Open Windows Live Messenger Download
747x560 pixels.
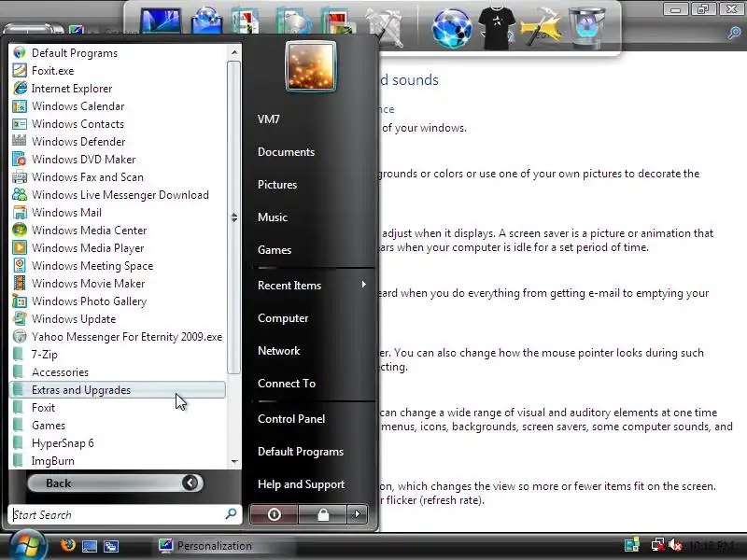[118, 195]
